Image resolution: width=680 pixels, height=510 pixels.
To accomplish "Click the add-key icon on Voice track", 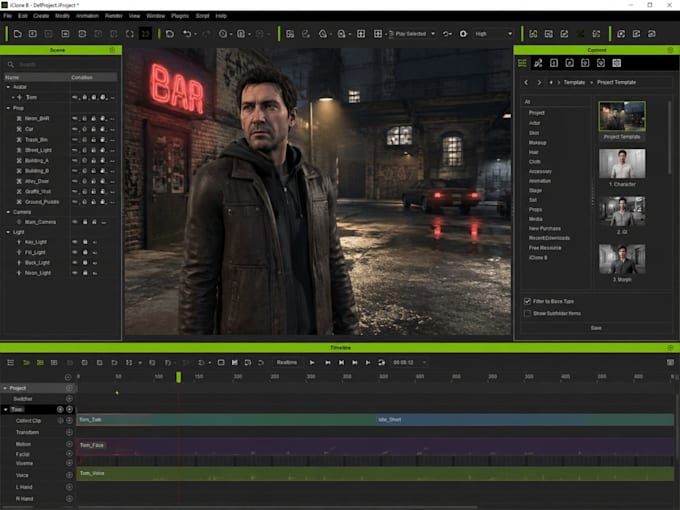I will pos(69,475).
